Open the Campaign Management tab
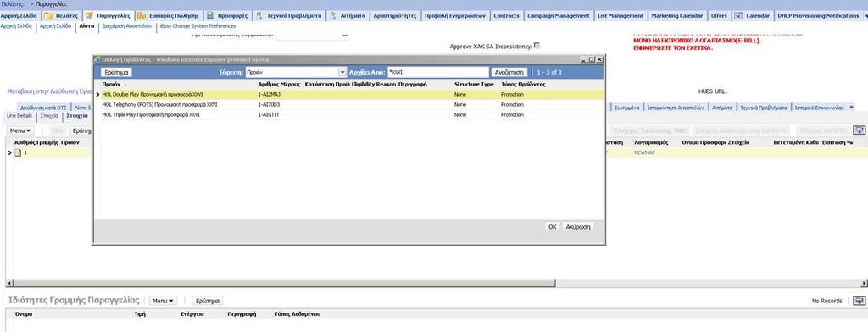 click(x=558, y=15)
